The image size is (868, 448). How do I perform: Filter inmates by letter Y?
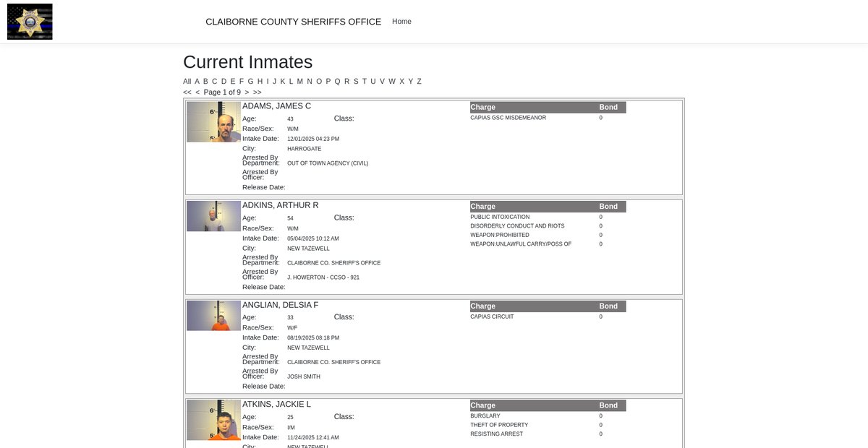[411, 82]
